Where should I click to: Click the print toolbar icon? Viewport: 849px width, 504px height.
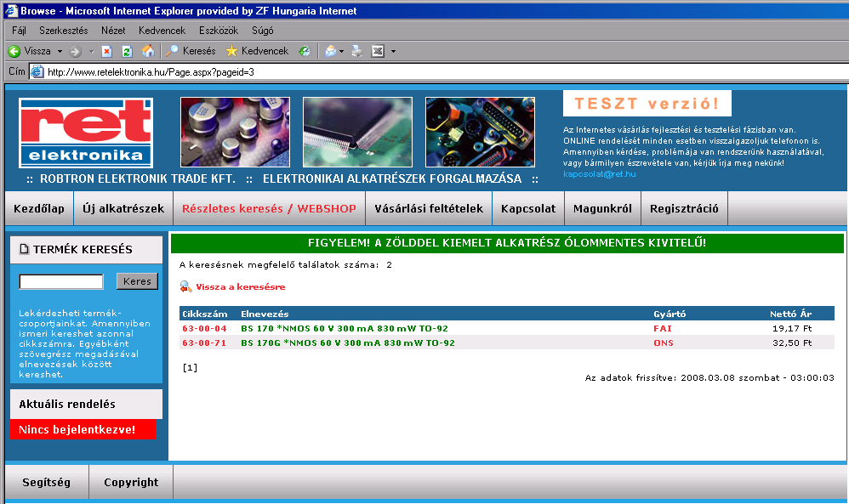[356, 51]
